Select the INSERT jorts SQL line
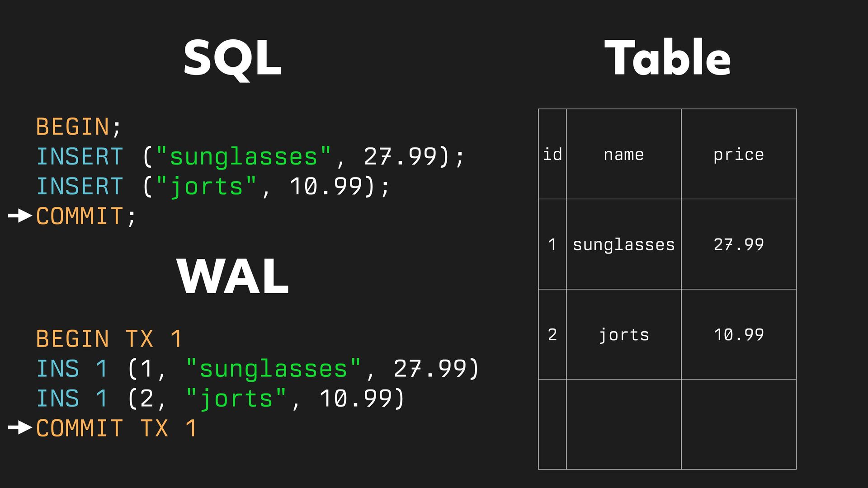Image resolution: width=868 pixels, height=488 pixels. [212, 187]
